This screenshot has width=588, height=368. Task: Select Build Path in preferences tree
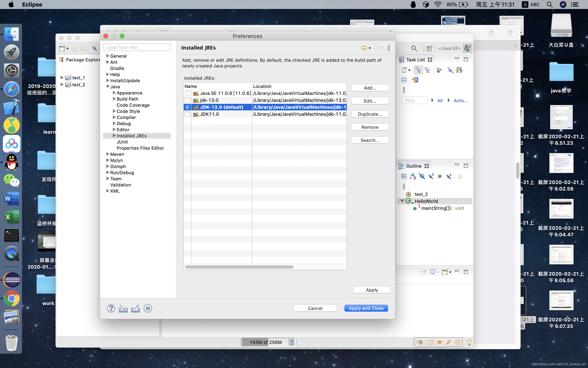coord(127,99)
